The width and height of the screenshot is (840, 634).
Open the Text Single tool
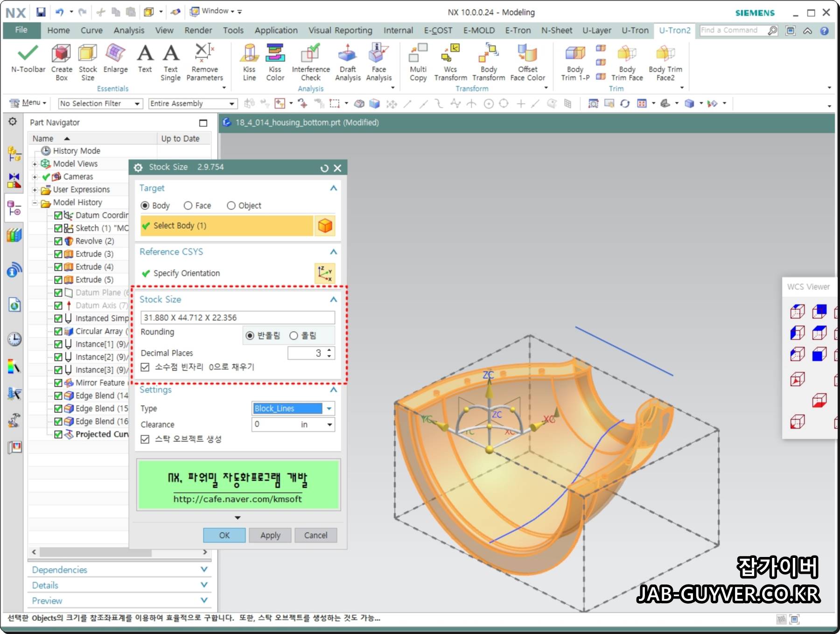pos(171,63)
